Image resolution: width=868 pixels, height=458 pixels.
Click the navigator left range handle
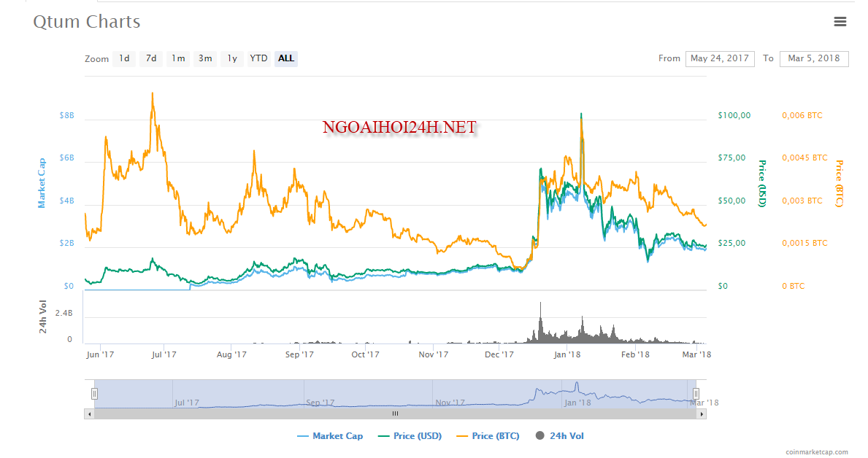point(94,394)
